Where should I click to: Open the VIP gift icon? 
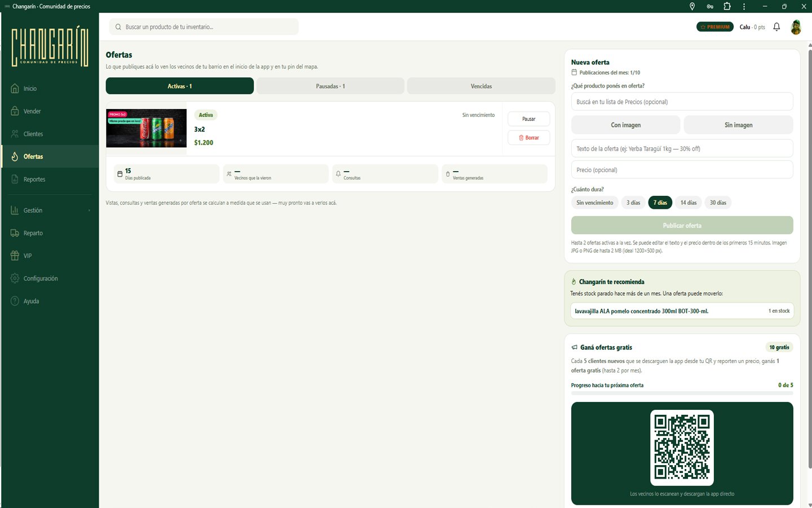tap(15, 256)
